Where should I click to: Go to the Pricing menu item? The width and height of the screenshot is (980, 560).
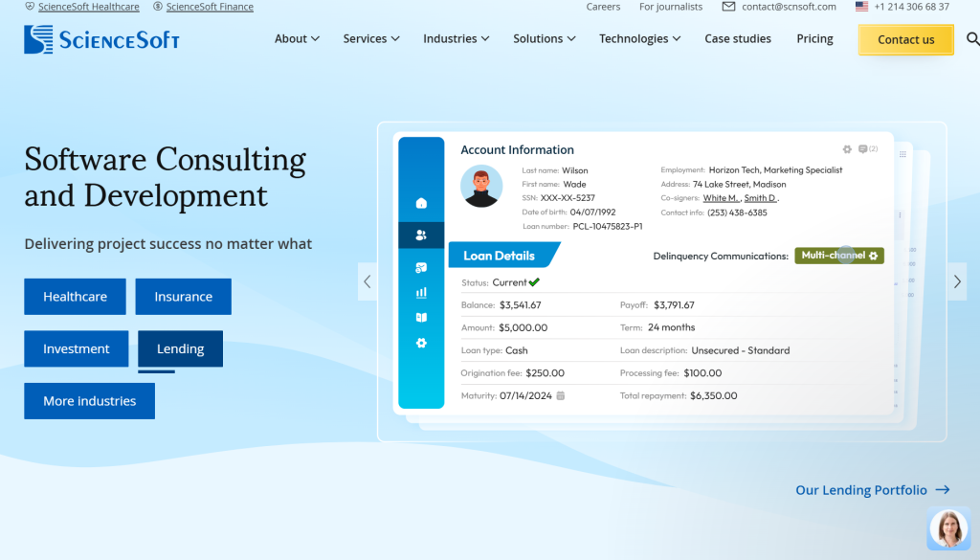point(814,39)
